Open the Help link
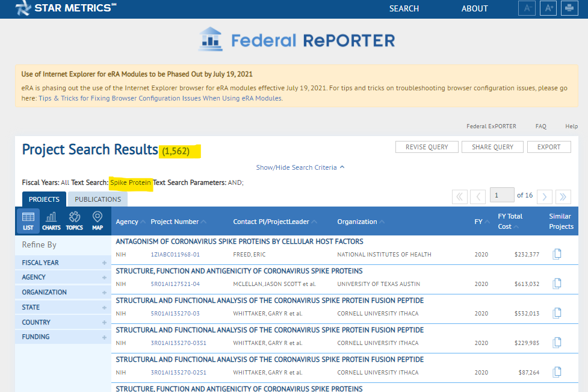 pos(572,126)
